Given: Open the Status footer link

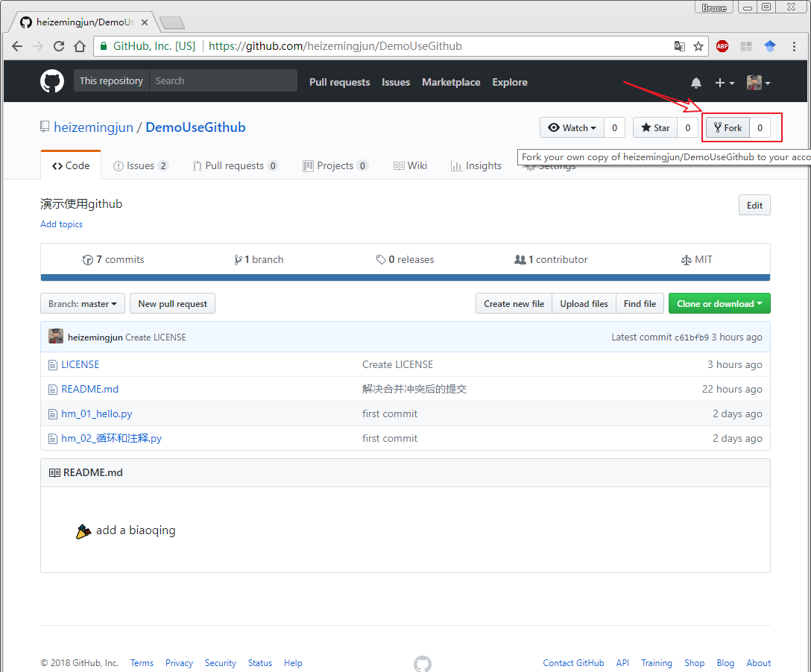Looking at the screenshot, I should [260, 663].
